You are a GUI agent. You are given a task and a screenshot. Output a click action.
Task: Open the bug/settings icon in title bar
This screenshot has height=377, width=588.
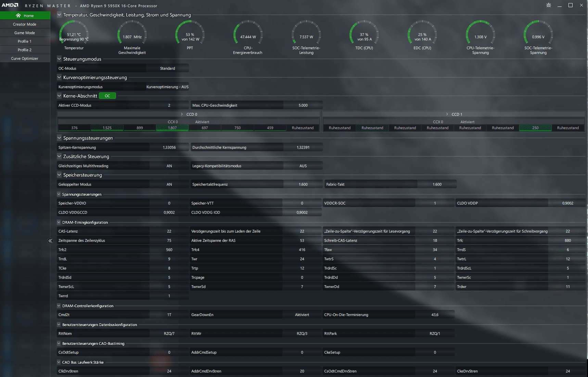[549, 5]
